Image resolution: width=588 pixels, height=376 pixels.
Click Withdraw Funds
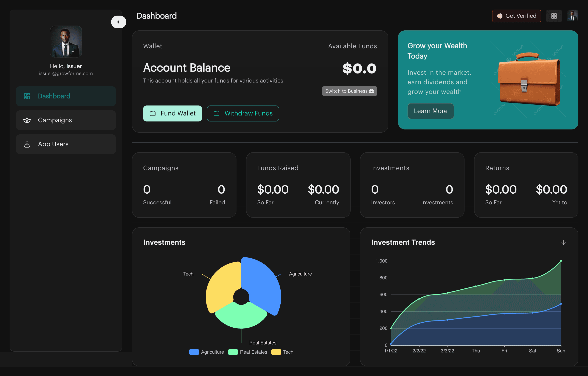243,113
